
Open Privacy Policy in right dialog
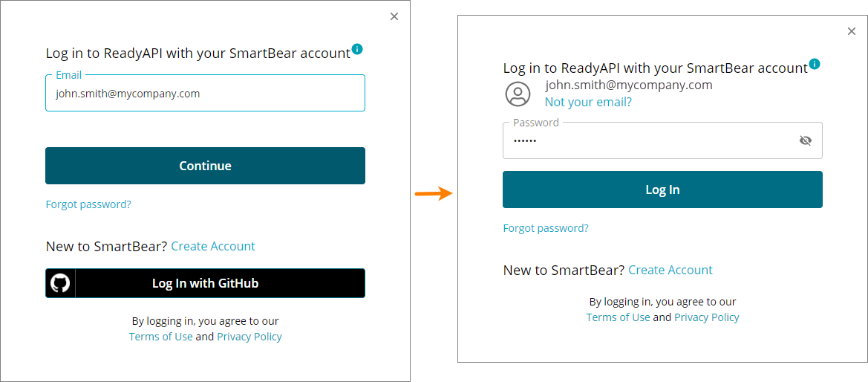click(707, 317)
